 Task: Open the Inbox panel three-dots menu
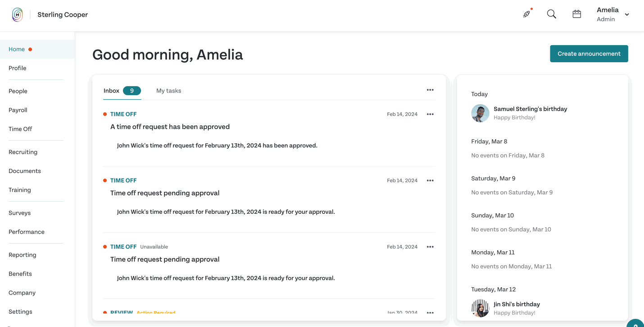pyautogui.click(x=430, y=90)
